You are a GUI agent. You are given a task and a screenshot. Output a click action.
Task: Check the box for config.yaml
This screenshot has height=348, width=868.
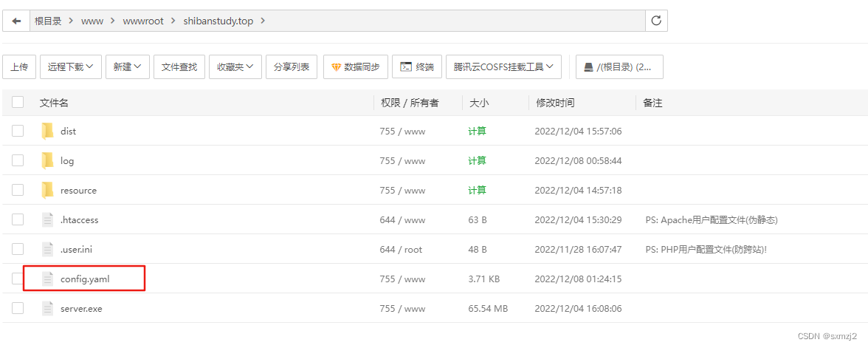pyautogui.click(x=18, y=279)
